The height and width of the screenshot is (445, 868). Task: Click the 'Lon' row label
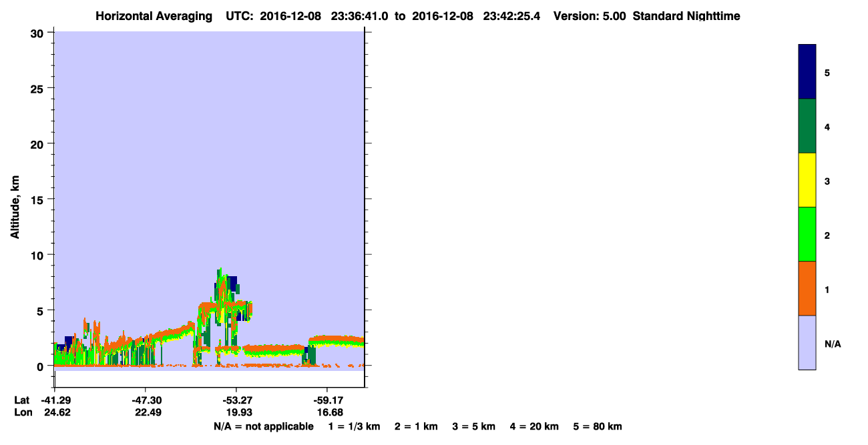(23, 412)
